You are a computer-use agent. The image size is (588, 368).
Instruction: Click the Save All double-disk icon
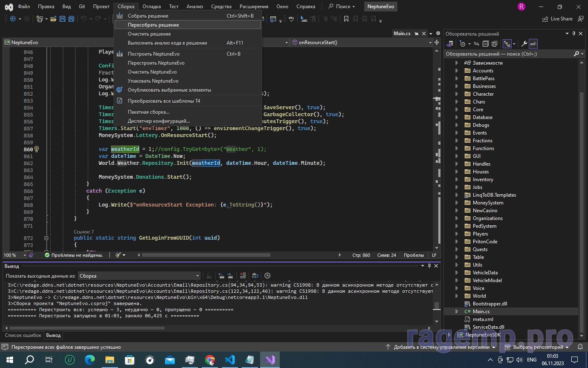tap(71, 19)
